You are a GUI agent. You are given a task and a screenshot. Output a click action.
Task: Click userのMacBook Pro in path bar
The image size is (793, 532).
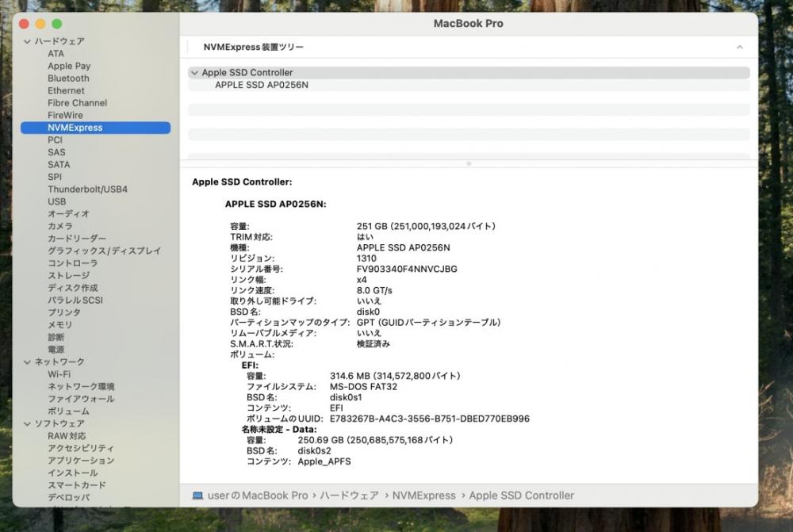pyautogui.click(x=258, y=496)
